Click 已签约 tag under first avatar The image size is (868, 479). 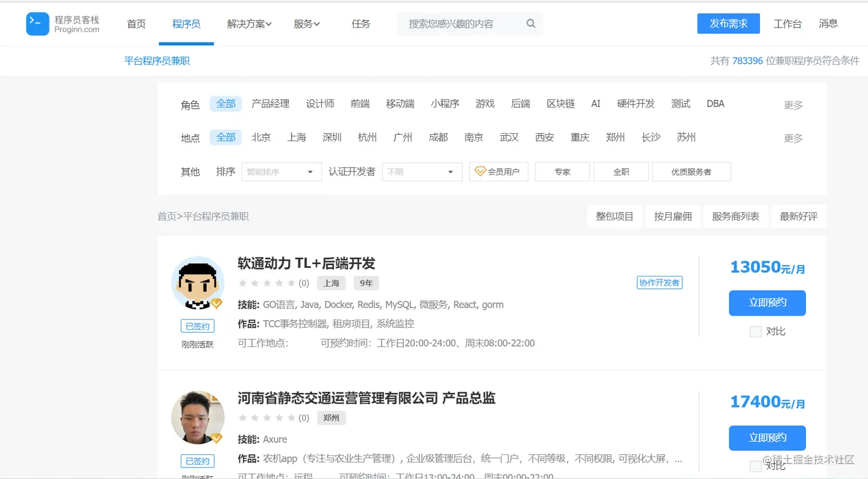197,326
